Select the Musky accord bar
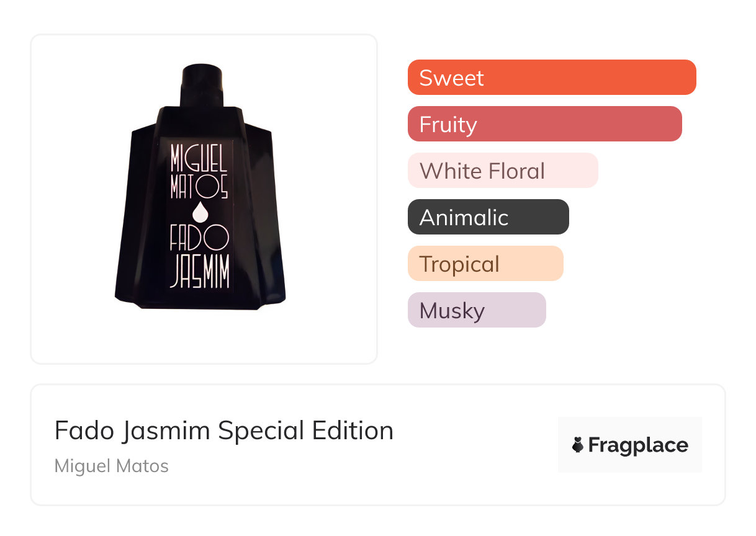Viewport: 756px width, 536px height. [476, 310]
